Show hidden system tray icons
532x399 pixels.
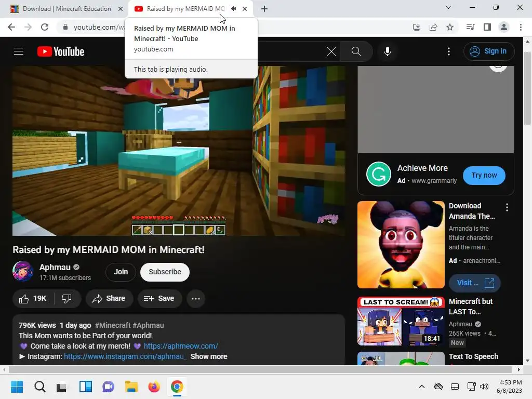click(422, 387)
